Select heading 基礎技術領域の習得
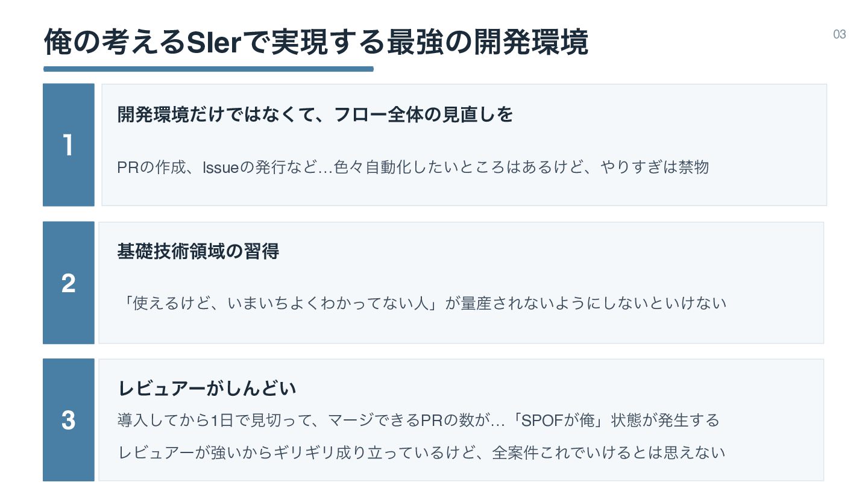Viewport: 868px width, 488px height. coord(198,252)
